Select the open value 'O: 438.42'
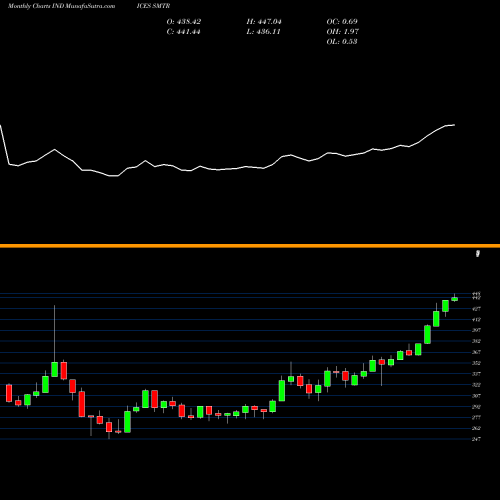Viewport: 500px width, 500px height. tap(184, 22)
